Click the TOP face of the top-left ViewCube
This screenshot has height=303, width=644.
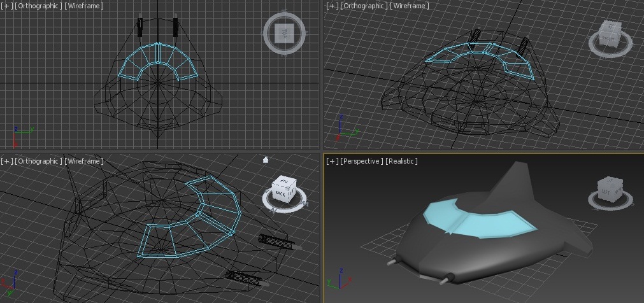(x=284, y=32)
